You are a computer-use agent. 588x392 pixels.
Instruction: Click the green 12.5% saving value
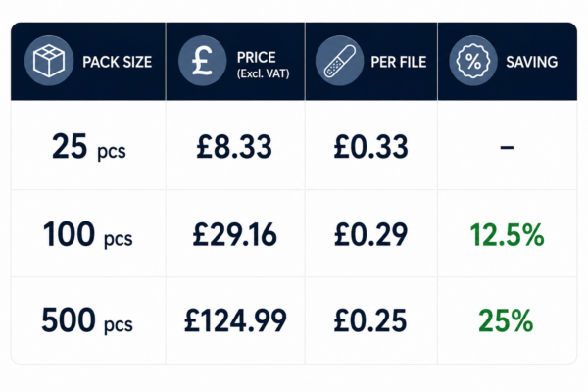coord(507,235)
